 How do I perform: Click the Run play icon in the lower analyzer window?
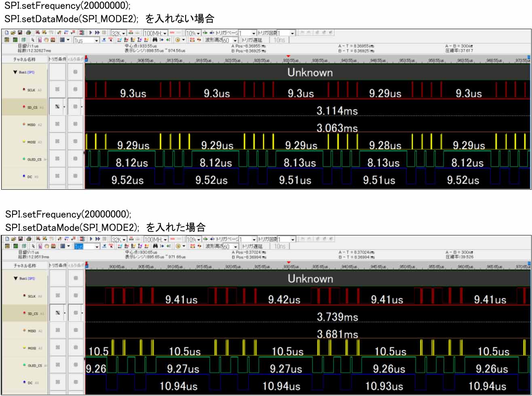(x=91, y=239)
